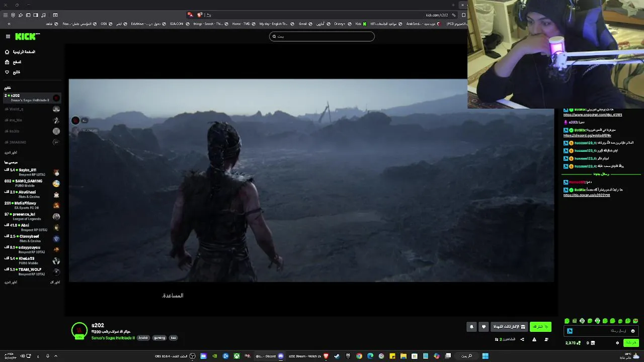Image resolution: width=644 pixels, height=362 pixels.
Task: Open OBS Studio from the taskbar
Action: [192, 356]
